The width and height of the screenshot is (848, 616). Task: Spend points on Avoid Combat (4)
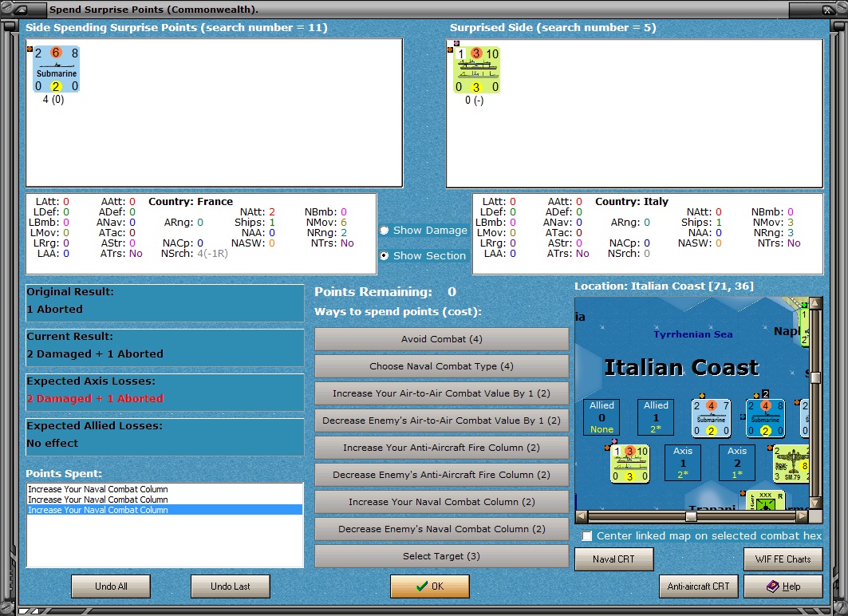click(441, 339)
